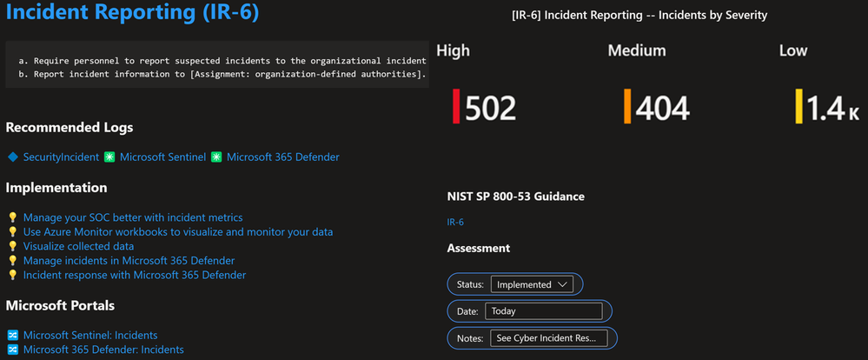Click the Assessment heading
This screenshot has width=868, height=360.
(x=478, y=249)
